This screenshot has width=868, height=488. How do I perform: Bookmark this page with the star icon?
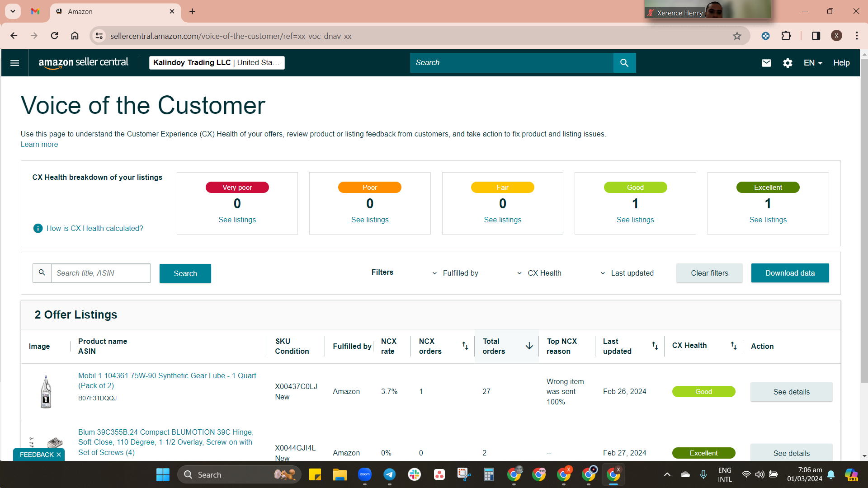coord(737,36)
